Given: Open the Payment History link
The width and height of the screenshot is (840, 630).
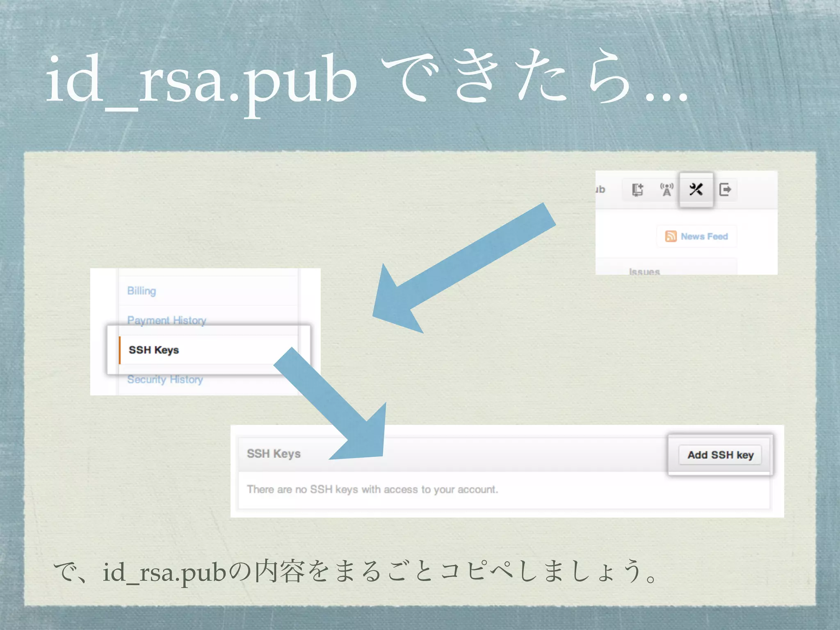Looking at the screenshot, I should 167,320.
